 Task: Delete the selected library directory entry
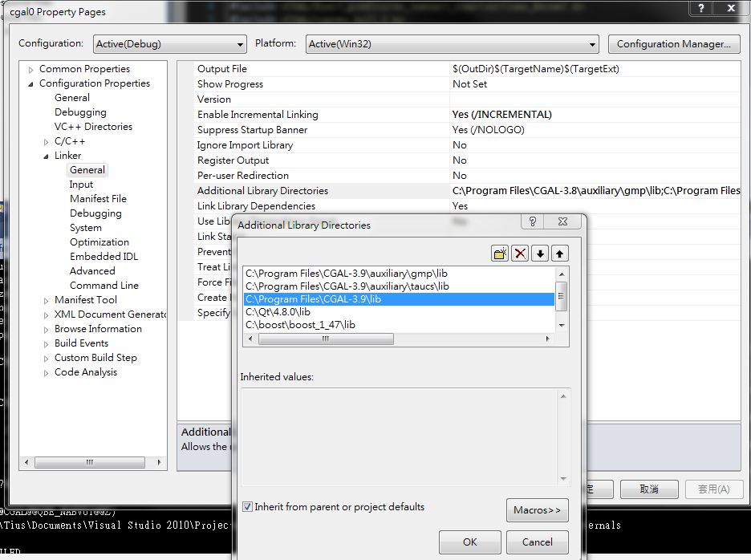(x=520, y=254)
